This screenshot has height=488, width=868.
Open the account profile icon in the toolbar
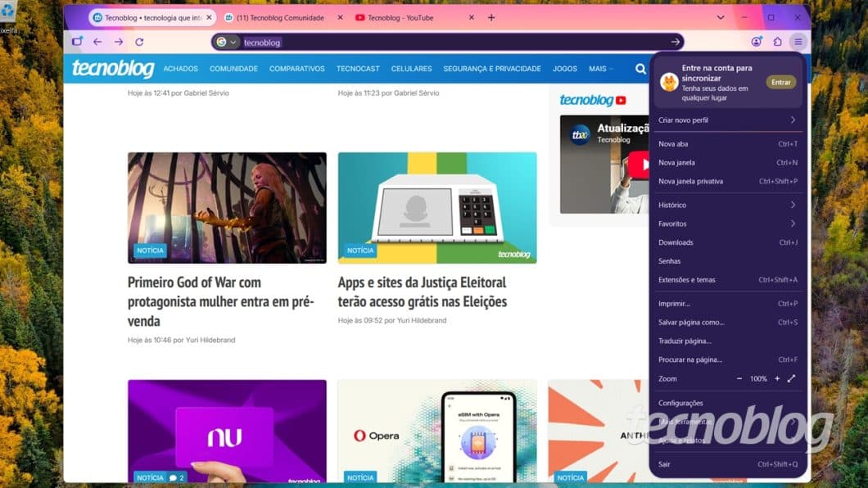(x=756, y=42)
